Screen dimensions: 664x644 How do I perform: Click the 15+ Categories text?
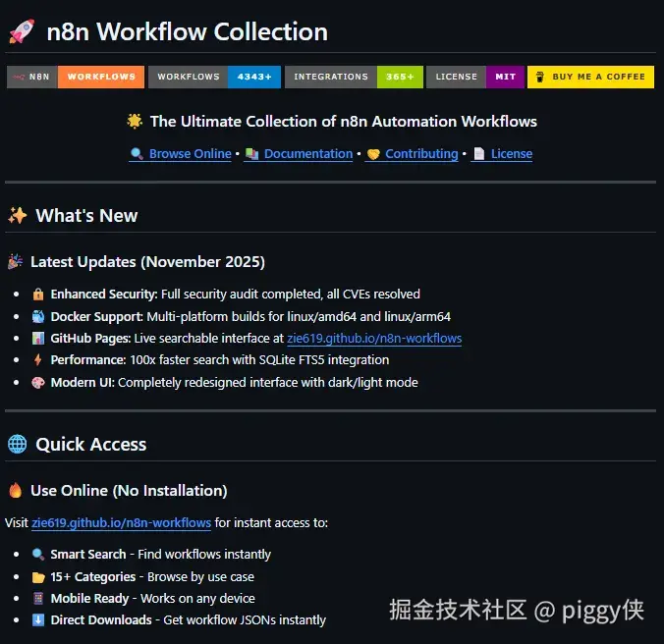coord(93,576)
